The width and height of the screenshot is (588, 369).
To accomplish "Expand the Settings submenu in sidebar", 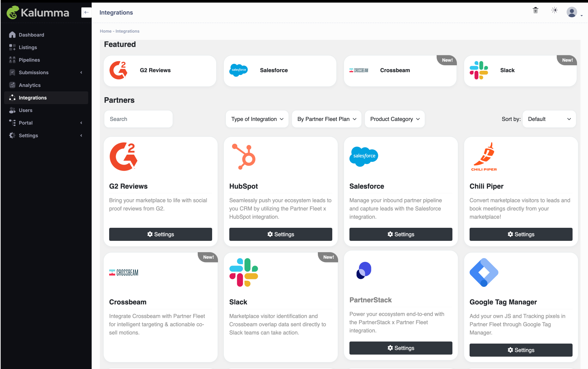I will 81,135.
